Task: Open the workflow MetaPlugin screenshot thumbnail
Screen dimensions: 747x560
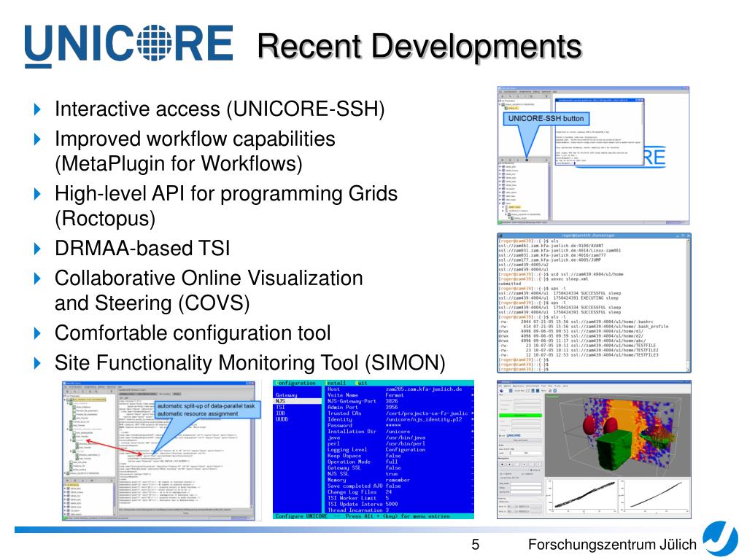Action: 158,450
